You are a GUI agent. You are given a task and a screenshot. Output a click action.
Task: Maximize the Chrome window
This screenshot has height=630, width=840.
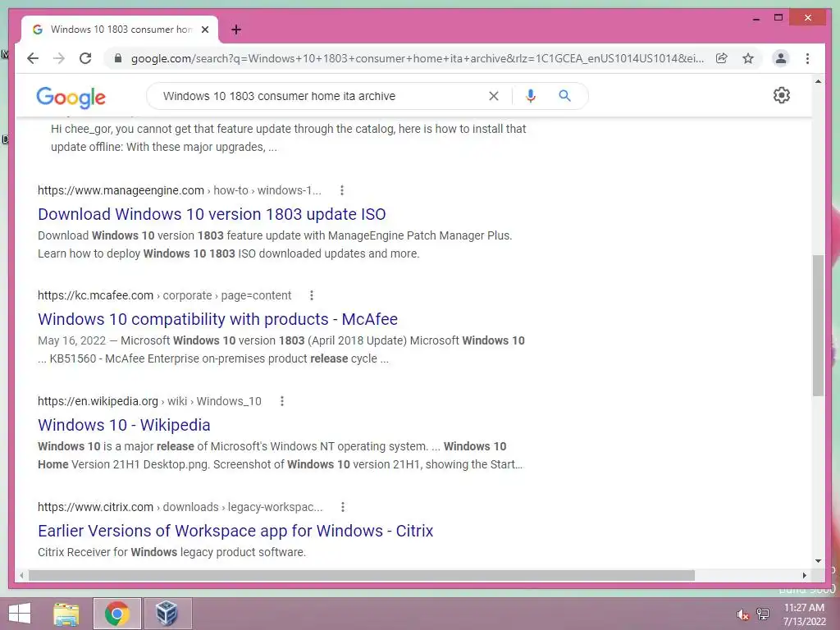click(778, 18)
